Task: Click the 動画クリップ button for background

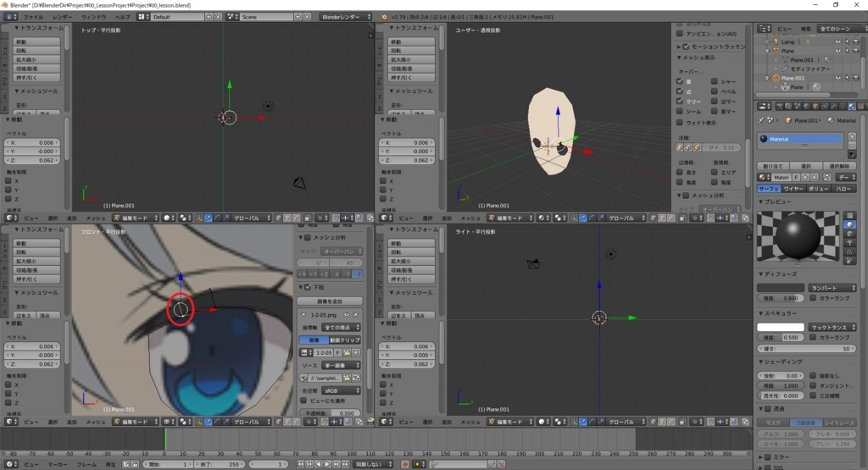Action: click(x=345, y=340)
